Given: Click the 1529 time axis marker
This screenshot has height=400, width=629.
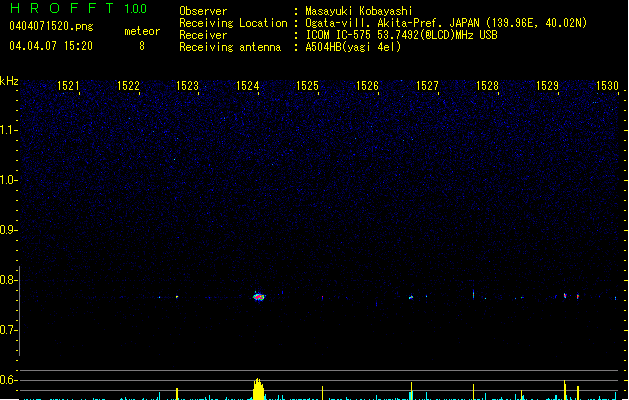Looking at the screenshot, I should [x=547, y=85].
